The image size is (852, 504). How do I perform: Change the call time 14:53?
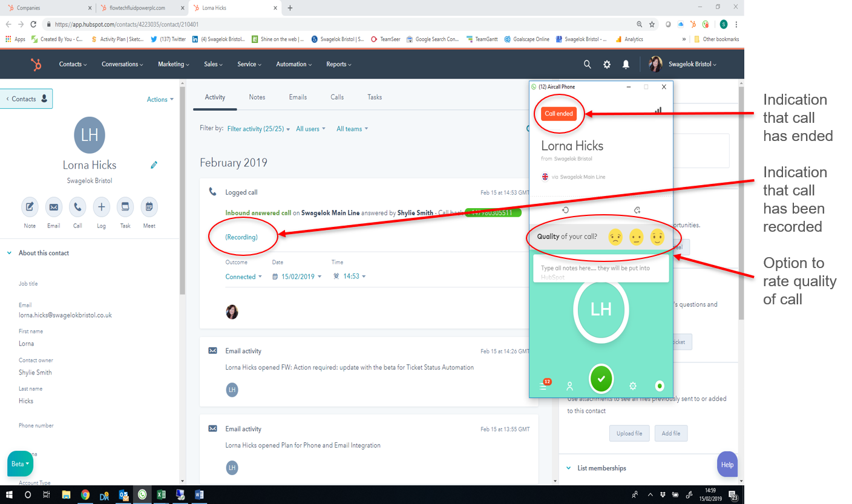pos(350,277)
